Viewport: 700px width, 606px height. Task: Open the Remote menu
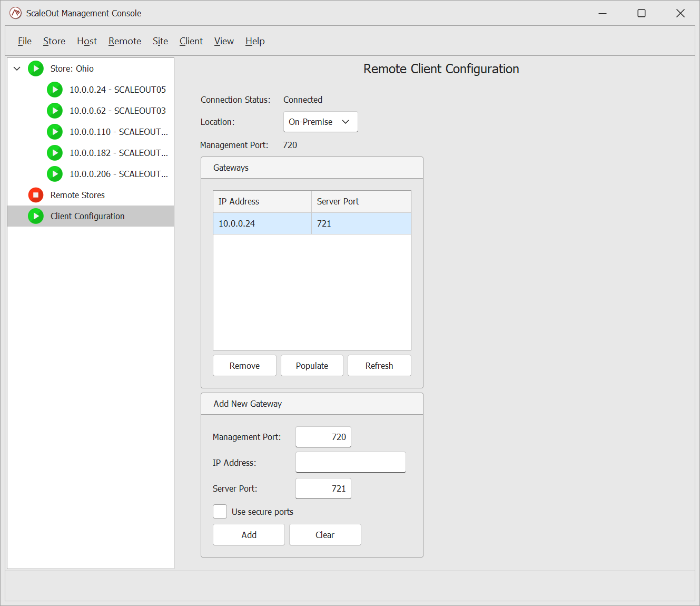pos(125,41)
